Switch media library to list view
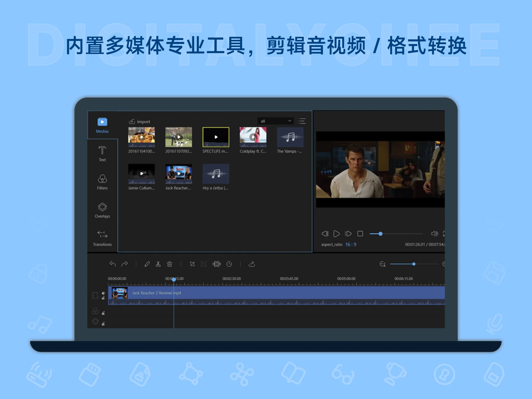The width and height of the screenshot is (532, 399). pyautogui.click(x=302, y=121)
